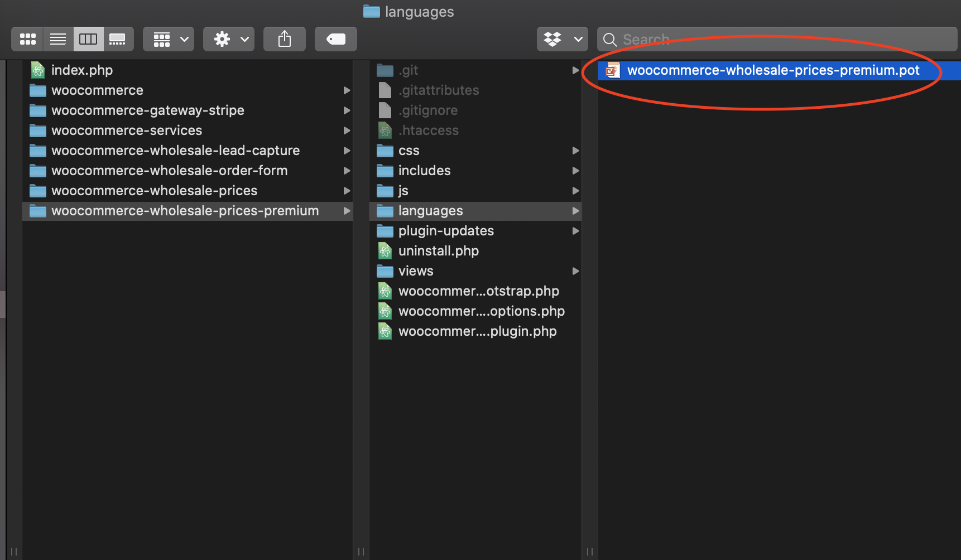Click the Edit Tags toolbar icon
This screenshot has height=560, width=961.
click(335, 39)
